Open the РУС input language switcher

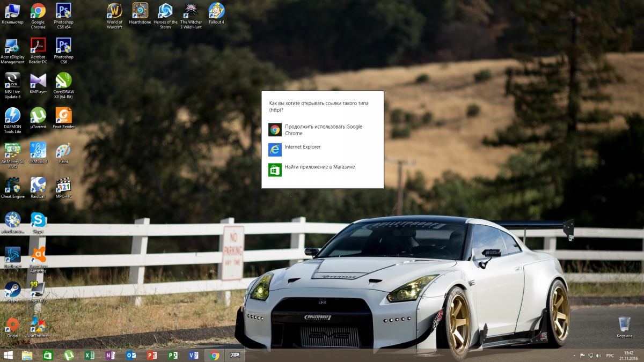(x=610, y=356)
